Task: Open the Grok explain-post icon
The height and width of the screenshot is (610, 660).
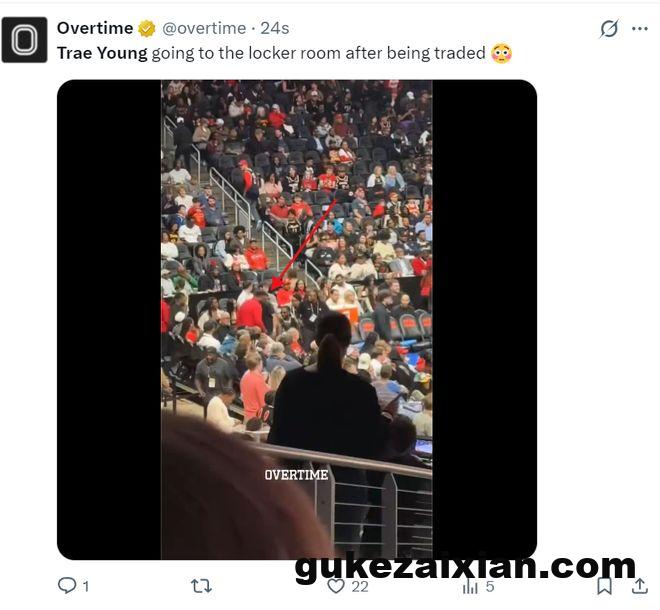Action: [x=609, y=29]
